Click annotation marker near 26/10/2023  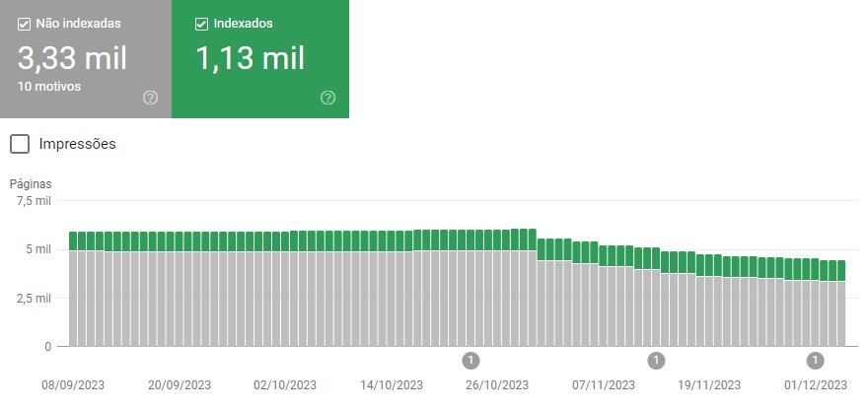coord(471,360)
